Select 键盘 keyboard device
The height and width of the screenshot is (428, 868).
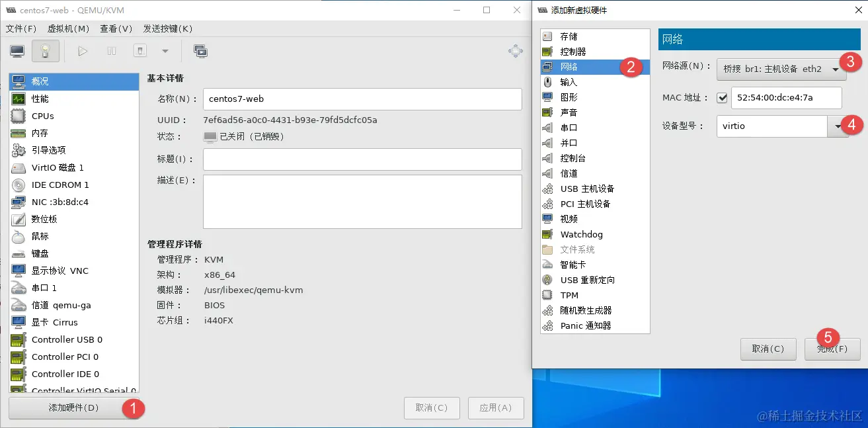pos(74,253)
